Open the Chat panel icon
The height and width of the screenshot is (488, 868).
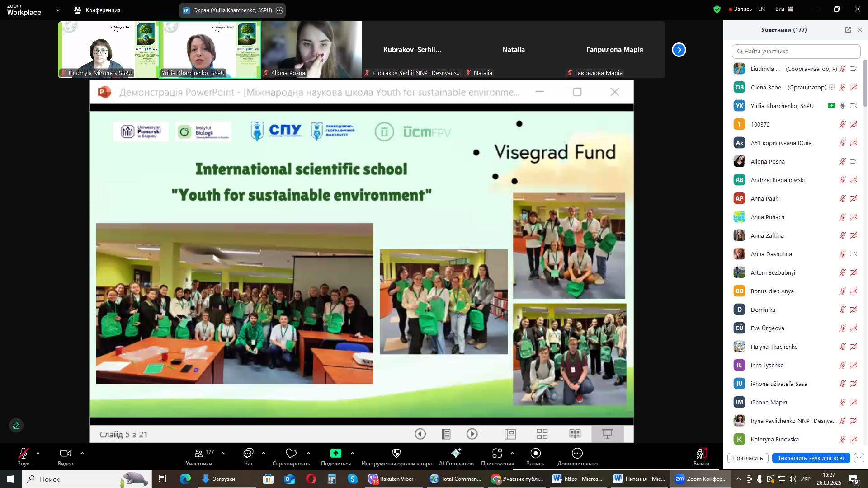point(248,454)
